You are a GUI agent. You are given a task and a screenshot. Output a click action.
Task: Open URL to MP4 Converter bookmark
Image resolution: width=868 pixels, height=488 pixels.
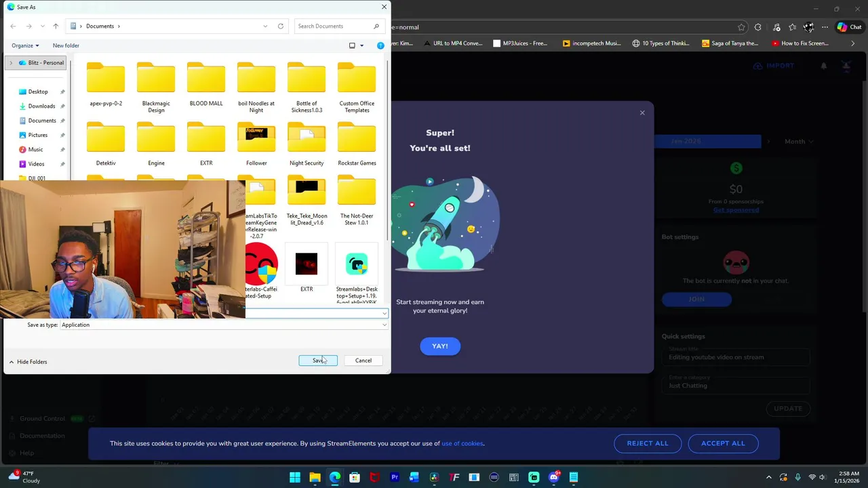tap(453, 43)
